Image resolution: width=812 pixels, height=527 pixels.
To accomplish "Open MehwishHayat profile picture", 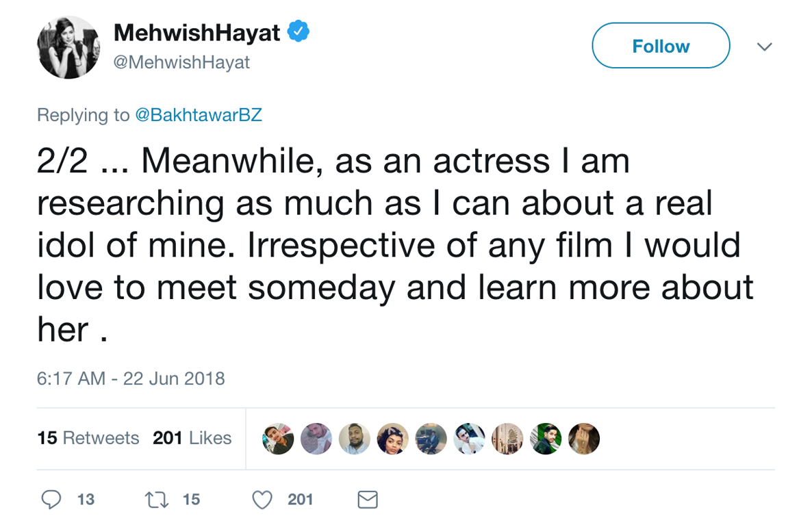I will tap(68, 48).
